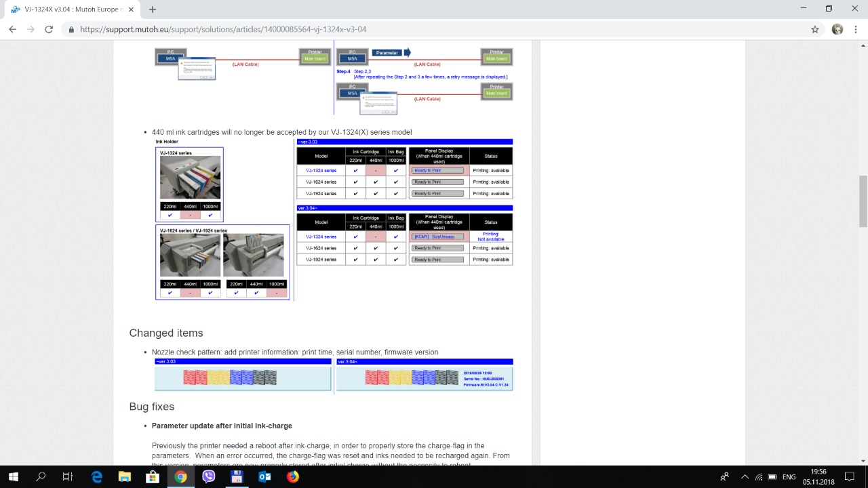The image size is (868, 488).
Task: Click the VJ-1624 series printer photo
Action: coord(190,255)
